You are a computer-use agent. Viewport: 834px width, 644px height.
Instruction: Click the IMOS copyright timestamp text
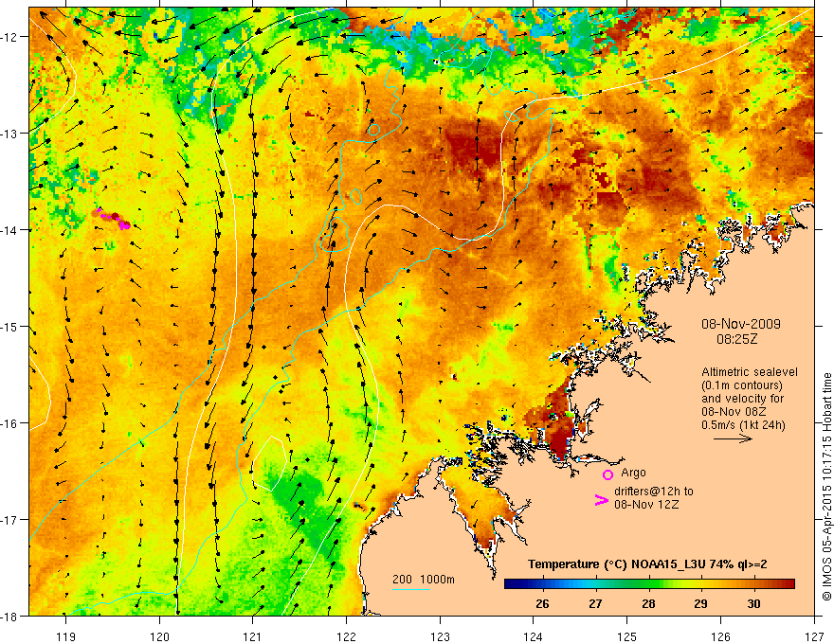[x=826, y=487]
